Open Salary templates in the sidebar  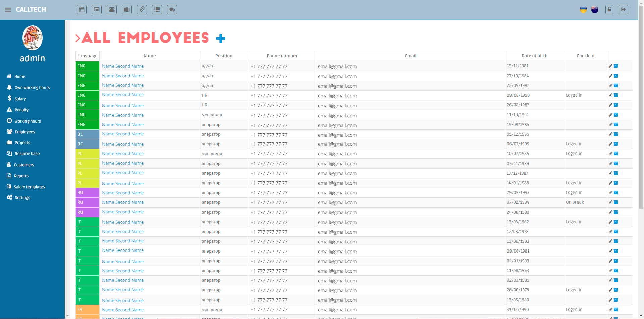tap(29, 187)
